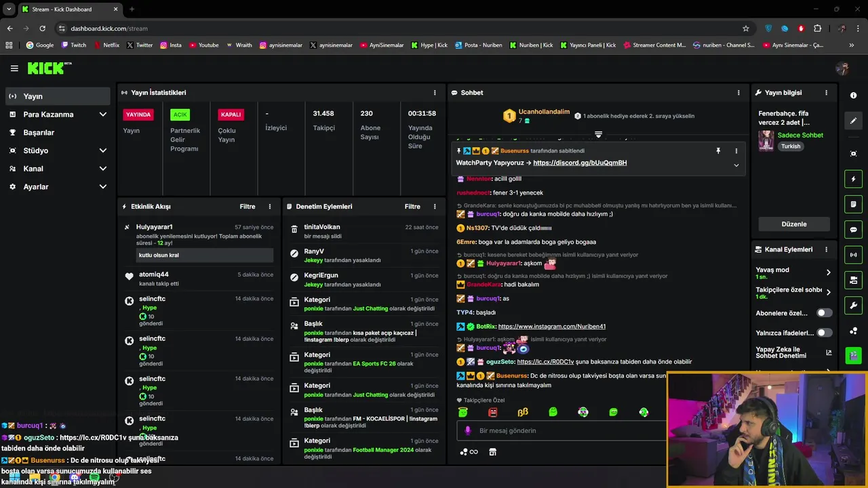Viewport: 868px width, 488px height.
Task: Click the green clapperboard icon in right toolbar
Action: (x=854, y=355)
